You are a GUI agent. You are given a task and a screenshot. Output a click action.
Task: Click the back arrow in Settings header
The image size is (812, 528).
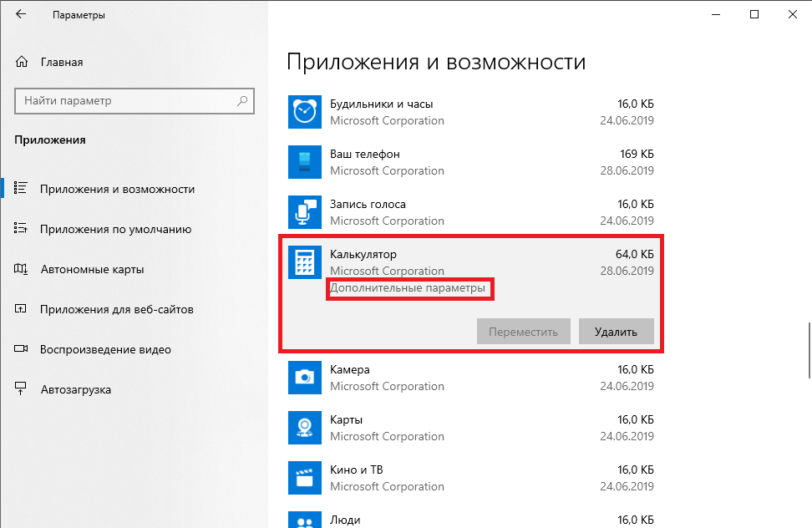click(x=21, y=14)
